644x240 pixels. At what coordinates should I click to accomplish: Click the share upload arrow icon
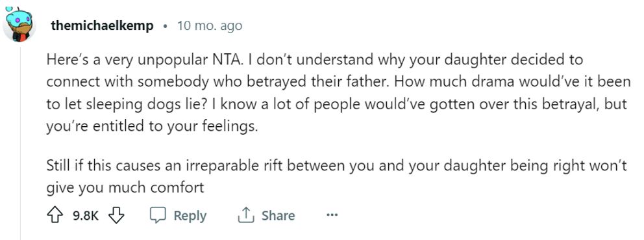pyautogui.click(x=245, y=215)
